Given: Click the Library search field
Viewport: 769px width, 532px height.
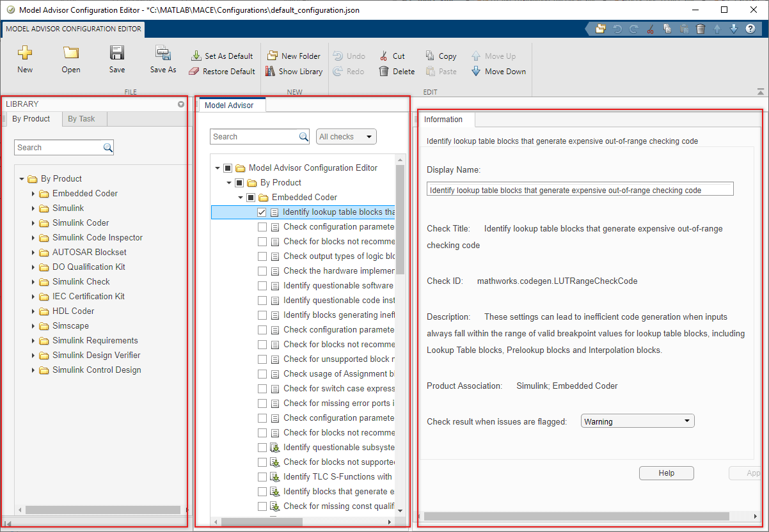Looking at the screenshot, I should point(58,148).
